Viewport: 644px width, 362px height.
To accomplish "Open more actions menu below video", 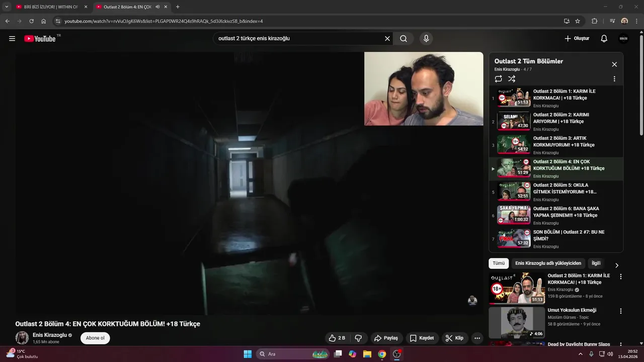I will tap(477, 338).
